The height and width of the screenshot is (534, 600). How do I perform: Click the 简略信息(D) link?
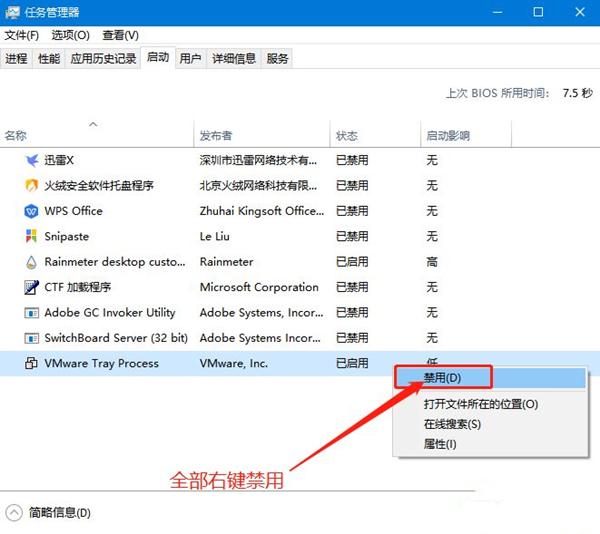[x=60, y=513]
